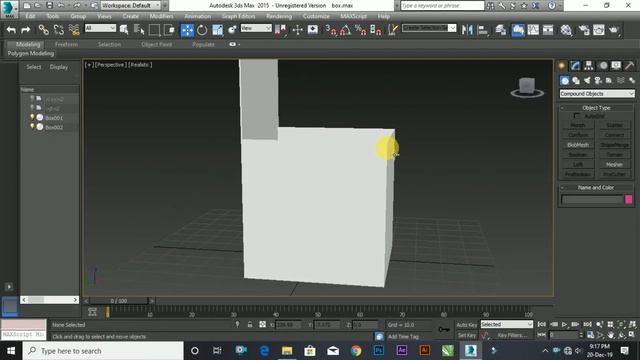Toggle visibility bulb of Box001
This screenshot has height=360, width=640.
coord(32,118)
